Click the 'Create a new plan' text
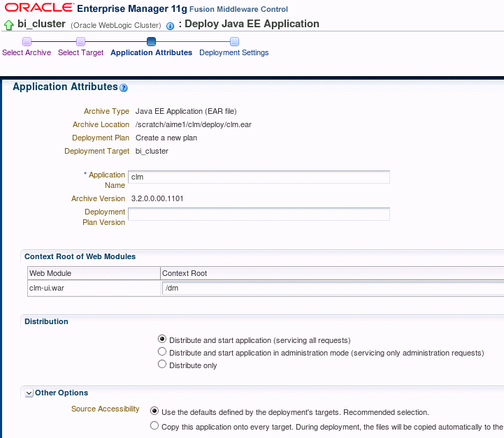Viewport: 504px width, 438px height. (x=166, y=138)
